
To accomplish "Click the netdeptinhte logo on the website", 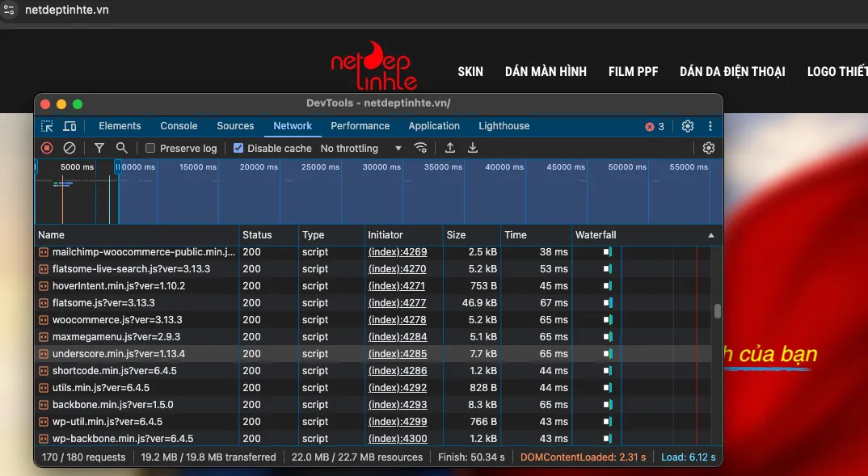I will point(374,65).
